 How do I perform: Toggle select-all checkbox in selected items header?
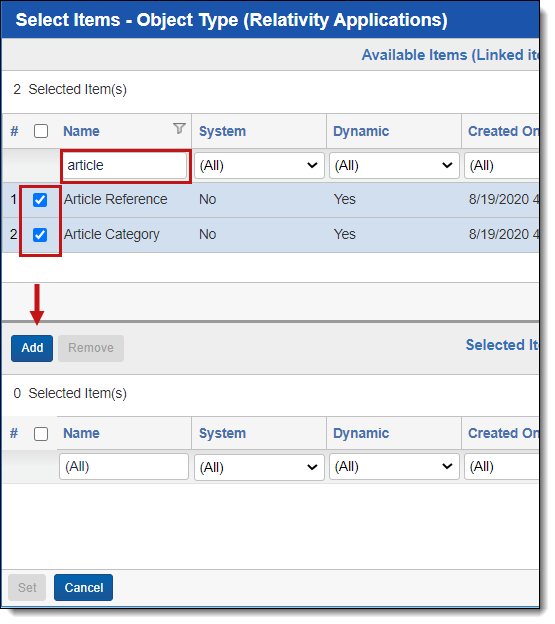[x=41, y=434]
